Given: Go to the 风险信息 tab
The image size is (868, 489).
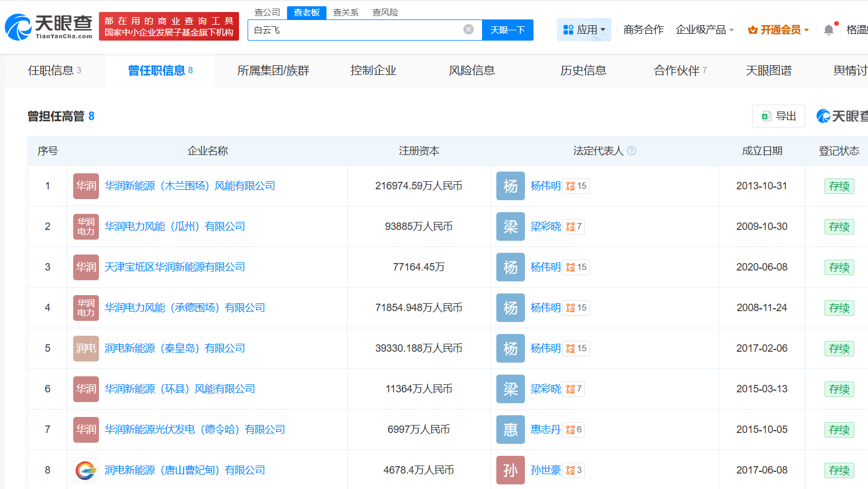Looking at the screenshot, I should [472, 70].
